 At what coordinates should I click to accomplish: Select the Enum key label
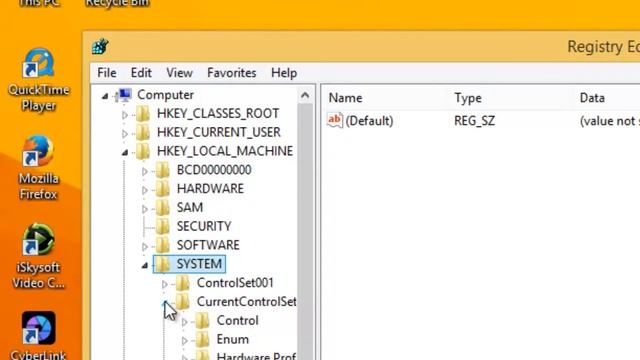tap(233, 339)
